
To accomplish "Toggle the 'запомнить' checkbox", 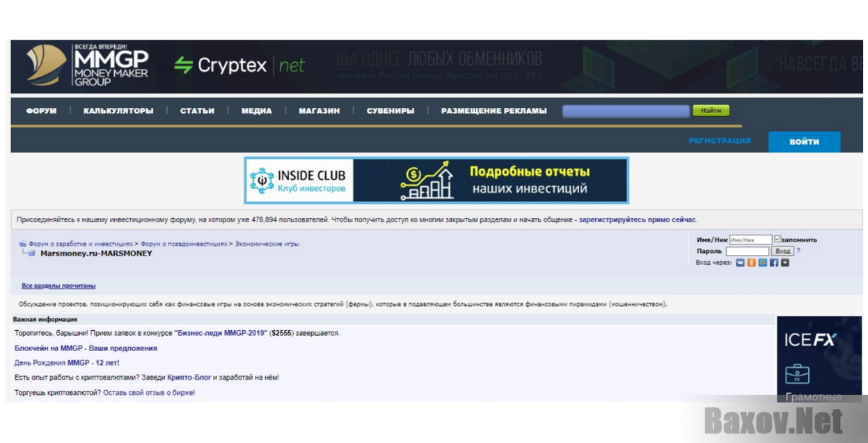I will click(778, 240).
